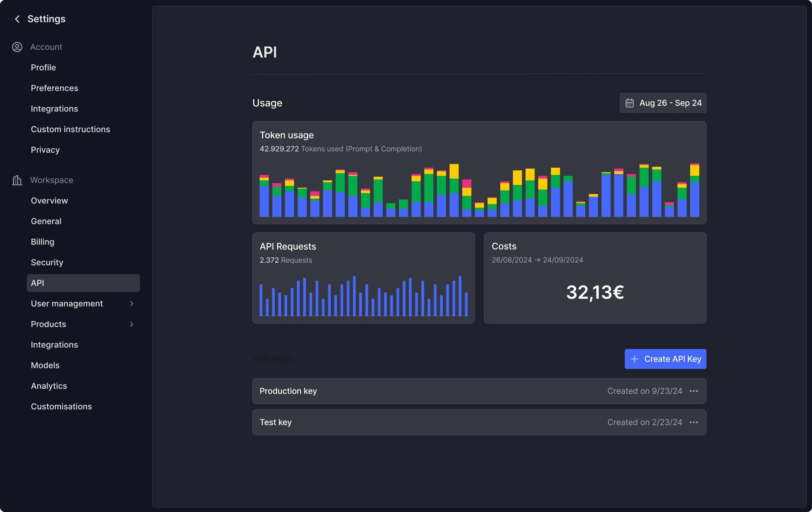Click the Account icon in sidebar

[x=17, y=46]
